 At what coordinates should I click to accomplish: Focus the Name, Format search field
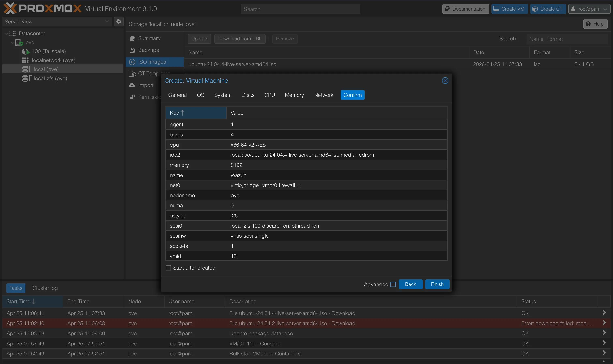tap(567, 39)
